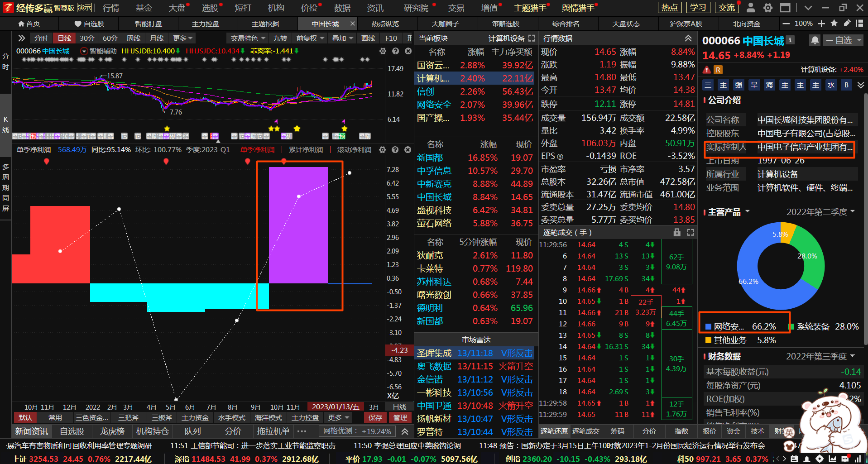Open the 研究院 top menu
This screenshot has height=464, width=868.
[416, 8]
